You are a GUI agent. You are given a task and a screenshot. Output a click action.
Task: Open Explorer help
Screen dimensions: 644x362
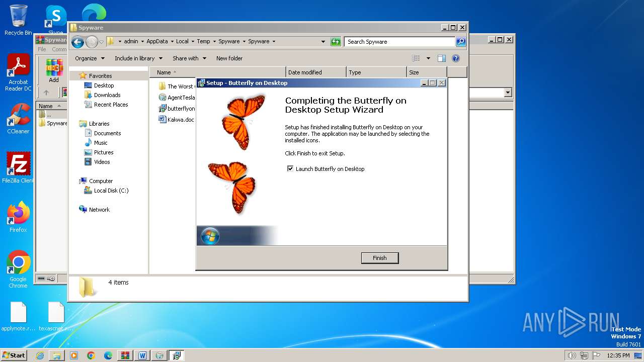pos(456,58)
